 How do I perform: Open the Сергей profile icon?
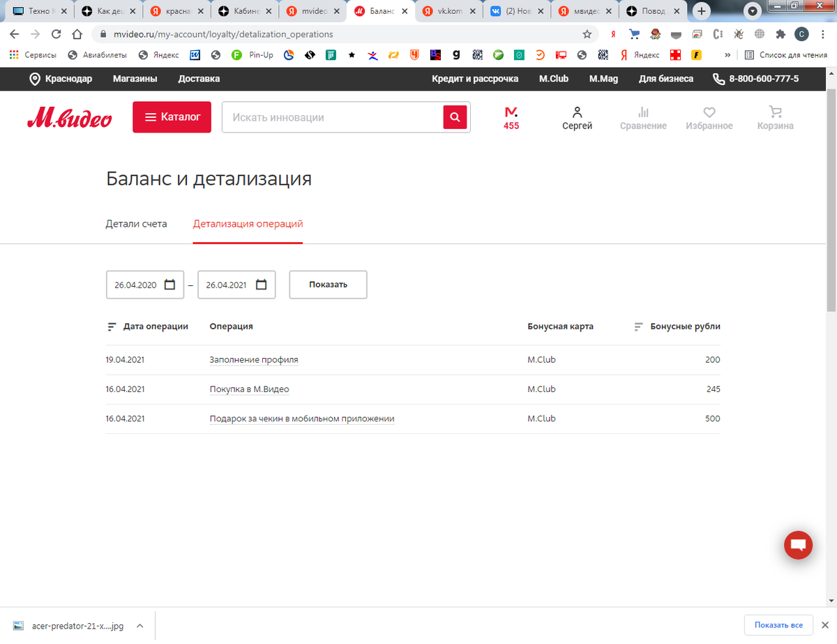pyautogui.click(x=577, y=118)
